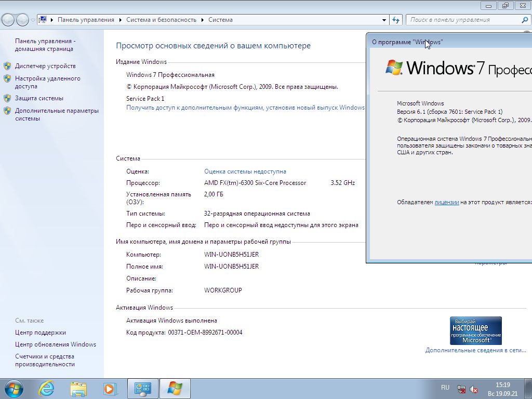This screenshot has height=399, width=532.
Task: Select WORKGROUP text
Action: tap(223, 290)
